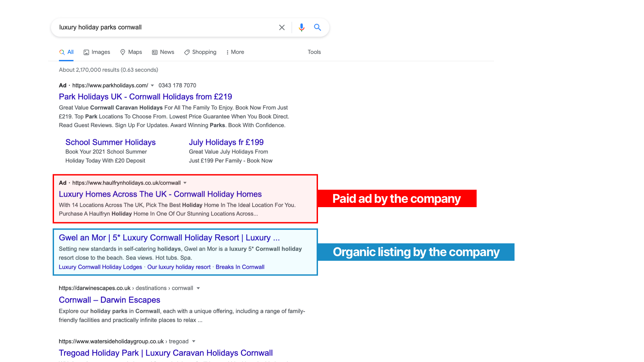Open the Maps tab
This screenshot has height=362, width=644.
(131, 52)
